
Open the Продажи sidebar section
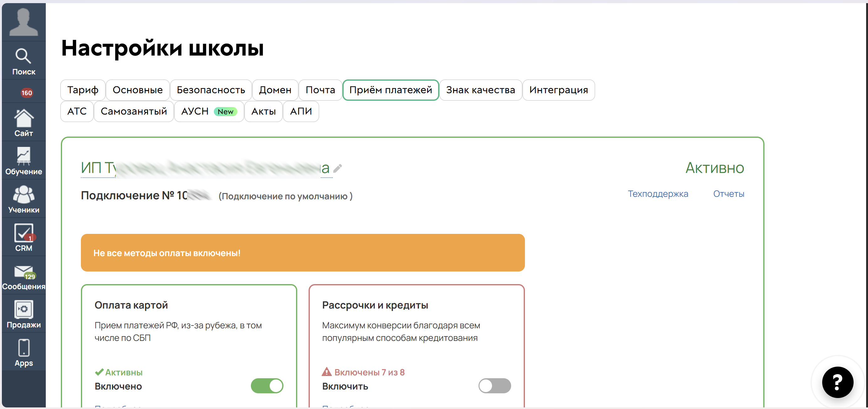[x=24, y=314]
